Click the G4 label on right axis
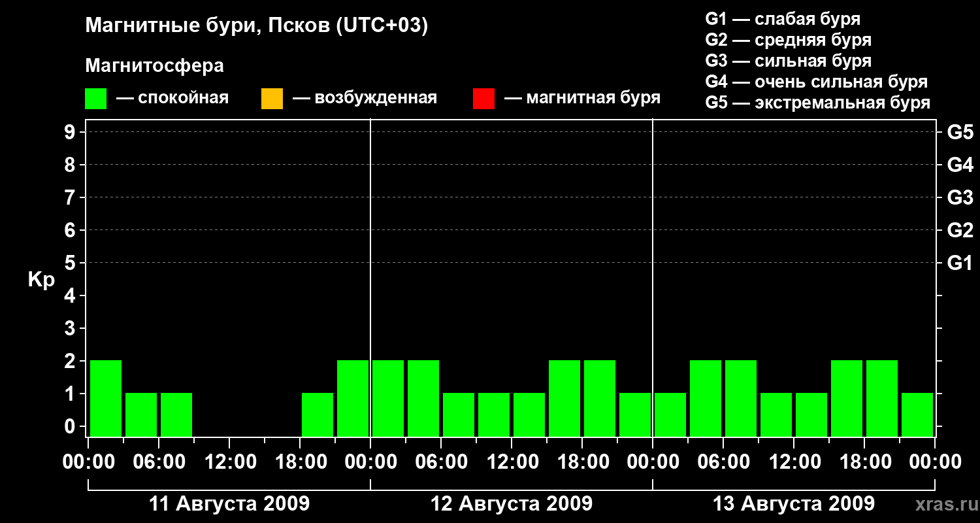Image resolution: width=980 pixels, height=523 pixels. point(960,165)
